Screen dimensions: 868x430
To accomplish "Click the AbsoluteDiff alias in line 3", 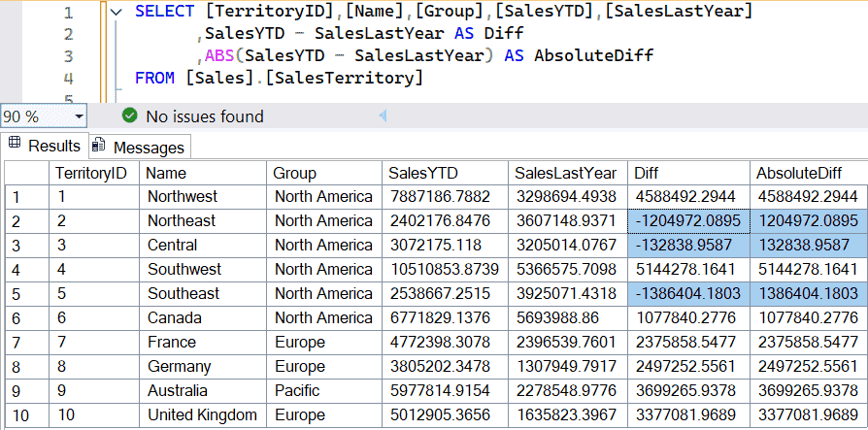I will 594,56.
